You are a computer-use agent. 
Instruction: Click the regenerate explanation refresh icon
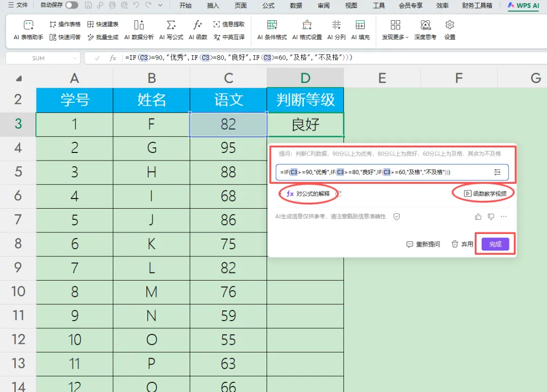click(338, 193)
